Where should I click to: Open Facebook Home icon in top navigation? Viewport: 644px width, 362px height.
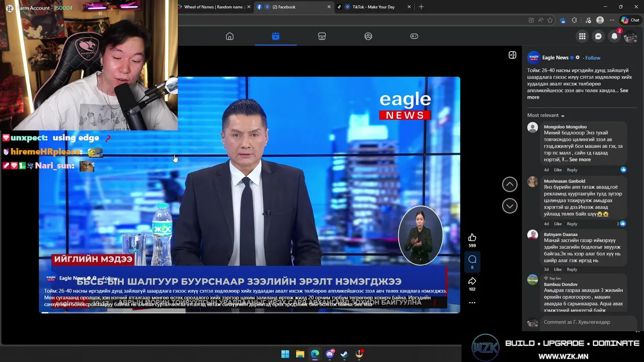click(229, 36)
